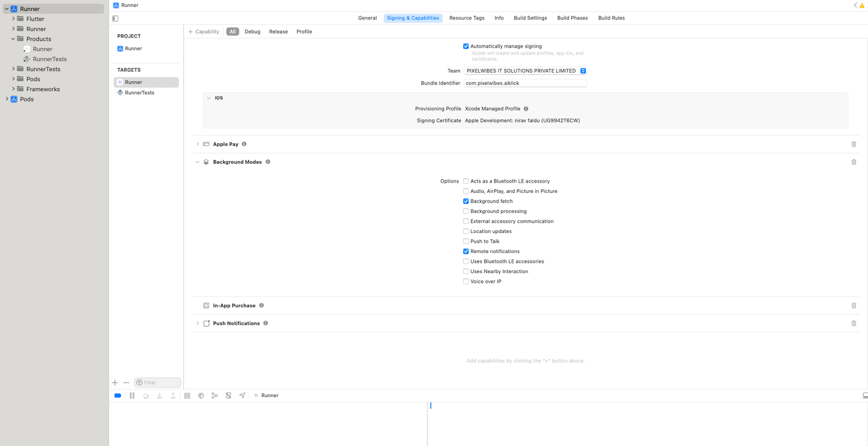The width and height of the screenshot is (868, 446).
Task: Enable Location updates background mode
Action: [466, 231]
